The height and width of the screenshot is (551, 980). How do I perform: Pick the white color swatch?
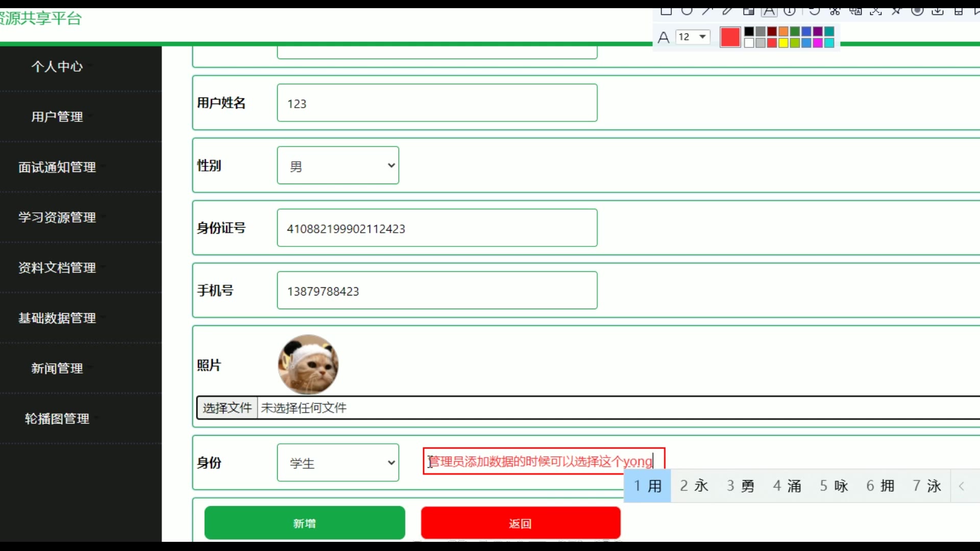749,43
